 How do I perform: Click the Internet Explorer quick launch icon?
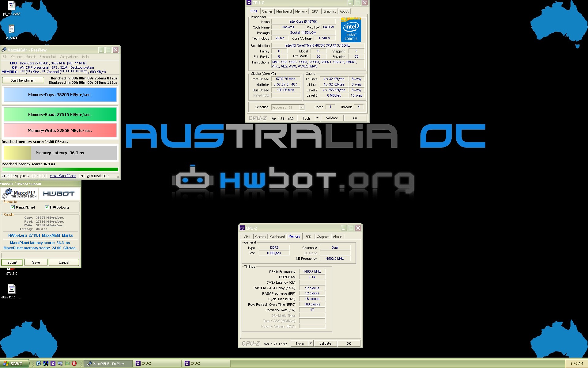coord(39,363)
